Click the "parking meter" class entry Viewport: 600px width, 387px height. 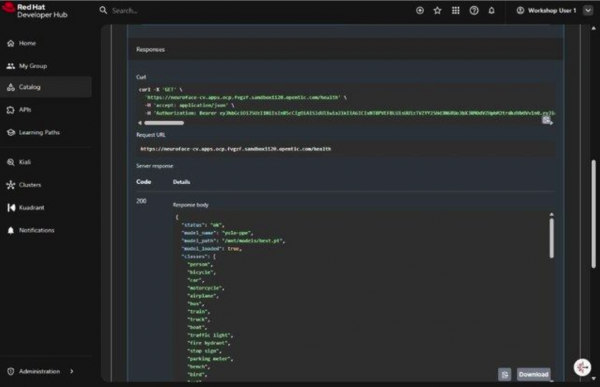pyautogui.click(x=210, y=359)
